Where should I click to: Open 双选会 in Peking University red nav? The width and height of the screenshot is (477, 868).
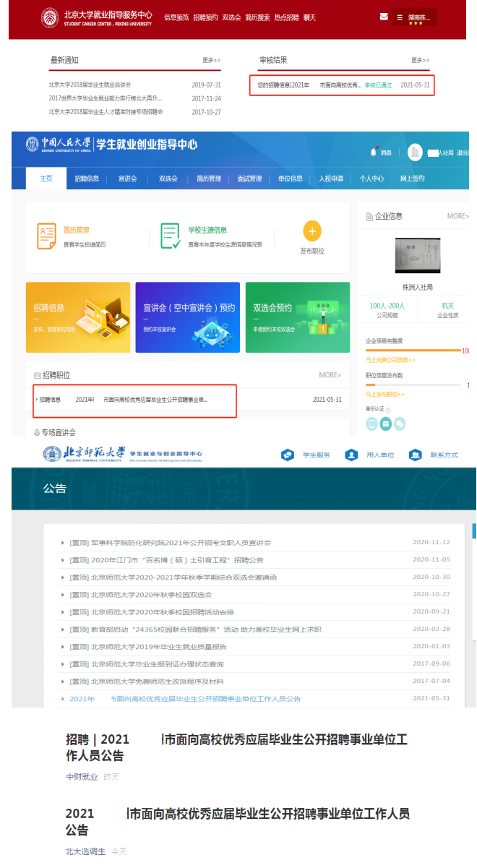pos(231,17)
